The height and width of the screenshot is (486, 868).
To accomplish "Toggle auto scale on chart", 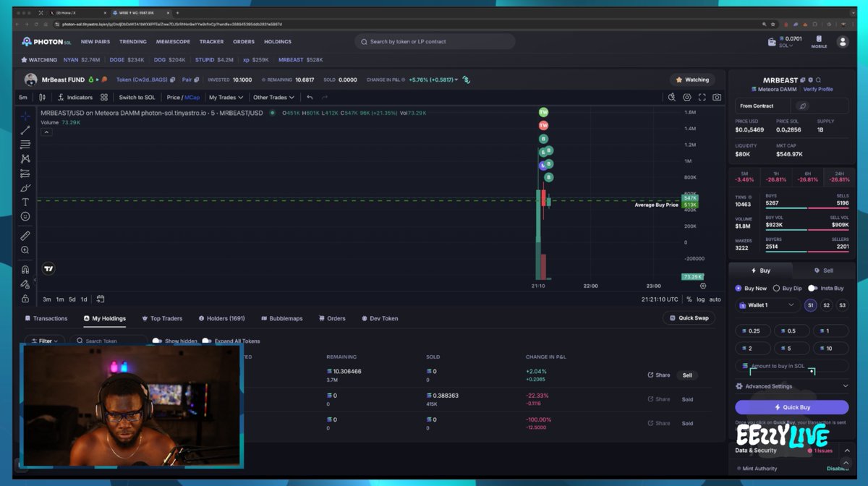I will [x=715, y=299].
